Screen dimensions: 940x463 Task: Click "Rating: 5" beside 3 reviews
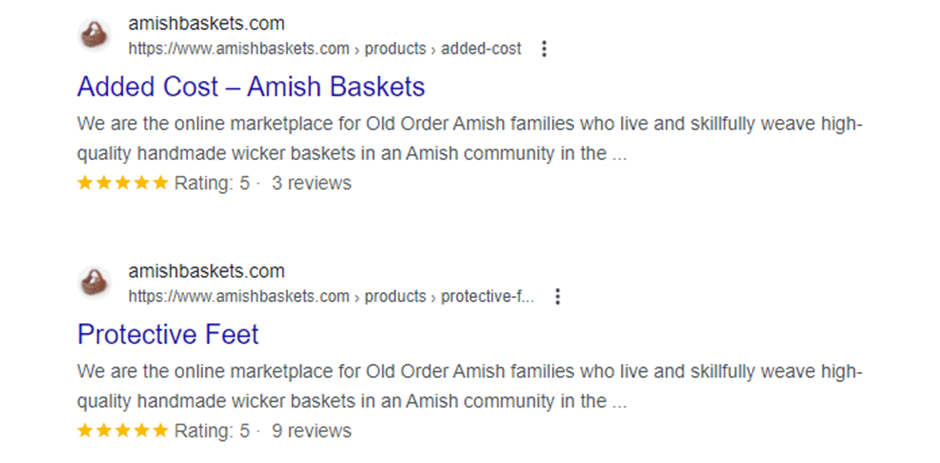(x=211, y=183)
